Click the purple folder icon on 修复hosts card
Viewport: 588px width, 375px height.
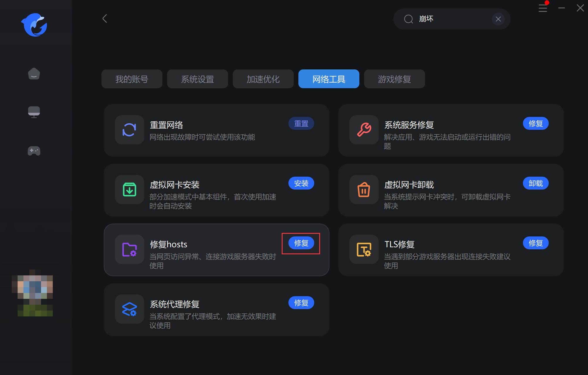[x=129, y=249]
